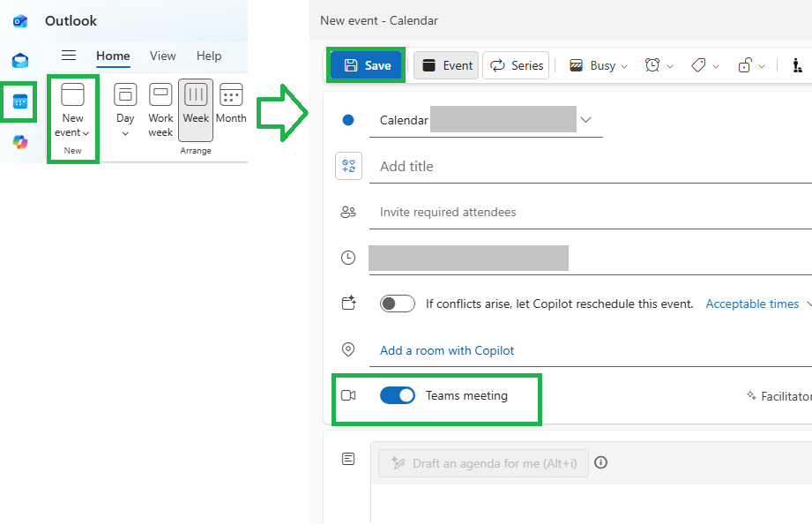The height and width of the screenshot is (525, 812).
Task: Open the Calendar icon in sidebar
Action: (x=19, y=101)
